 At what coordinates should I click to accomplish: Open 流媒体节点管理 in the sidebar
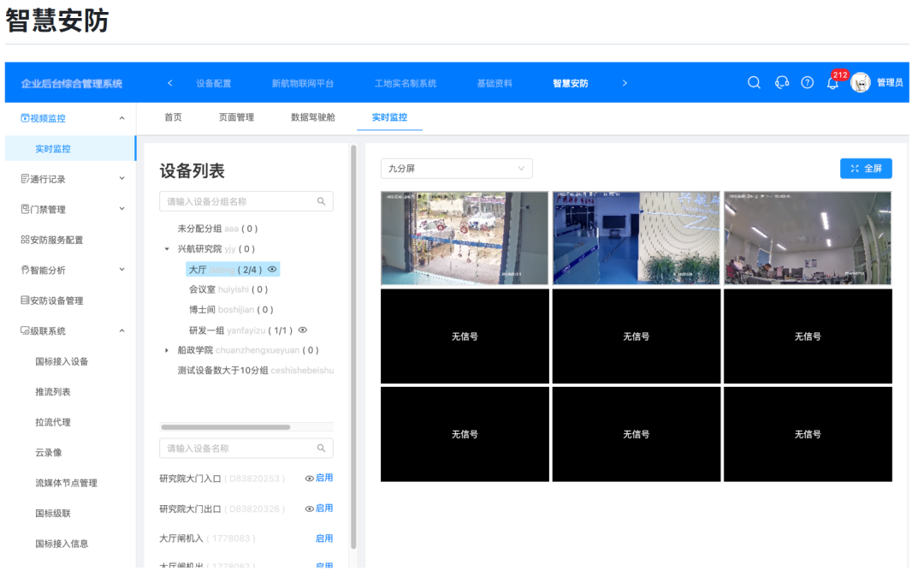(66, 484)
